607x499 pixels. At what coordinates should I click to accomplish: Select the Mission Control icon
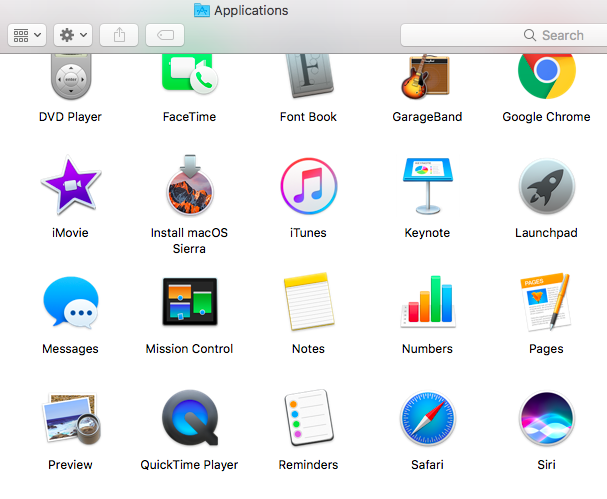click(x=189, y=304)
